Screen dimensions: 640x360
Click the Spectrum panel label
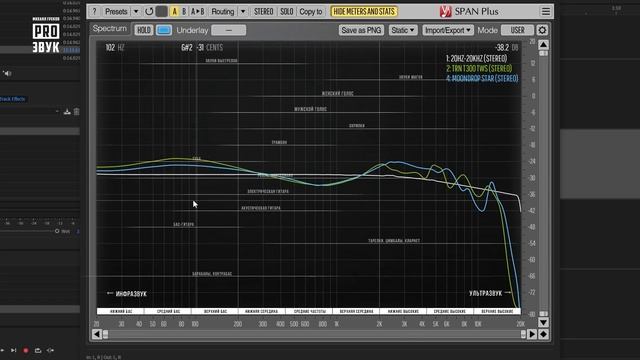[109, 29]
